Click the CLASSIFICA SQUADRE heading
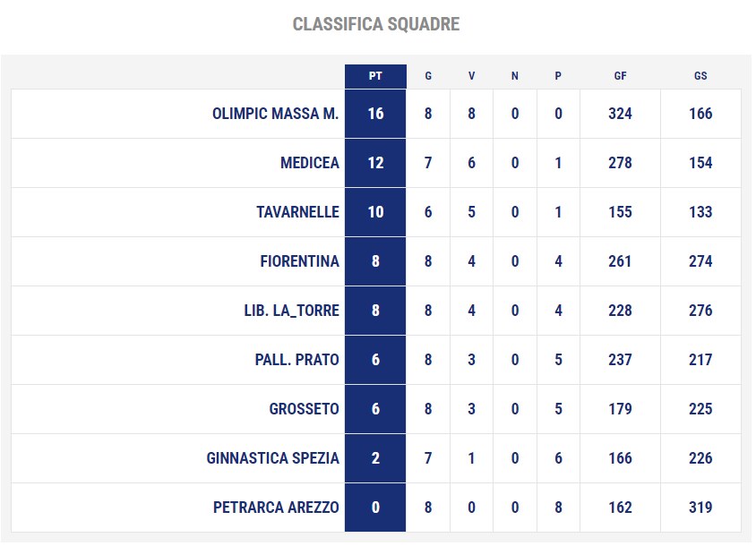This screenshot has height=546, width=756. (376, 24)
